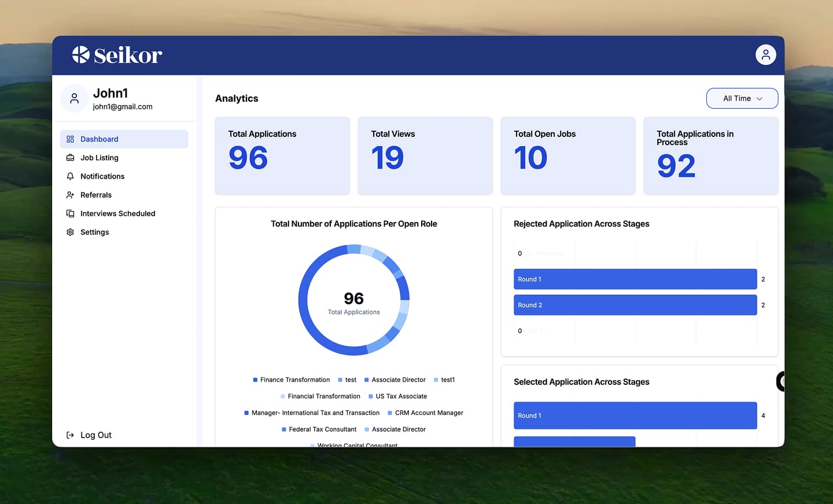Click the Notifications bell icon

coord(70,176)
